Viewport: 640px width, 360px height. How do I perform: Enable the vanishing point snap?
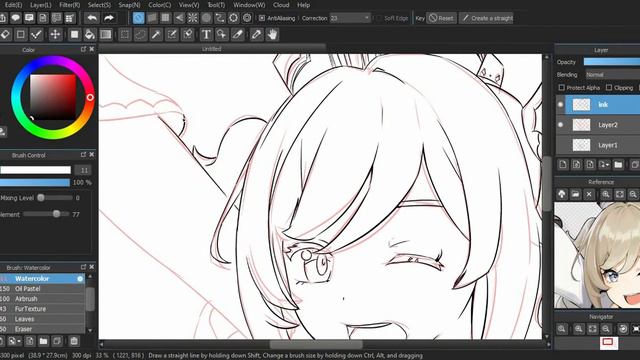coord(179,18)
